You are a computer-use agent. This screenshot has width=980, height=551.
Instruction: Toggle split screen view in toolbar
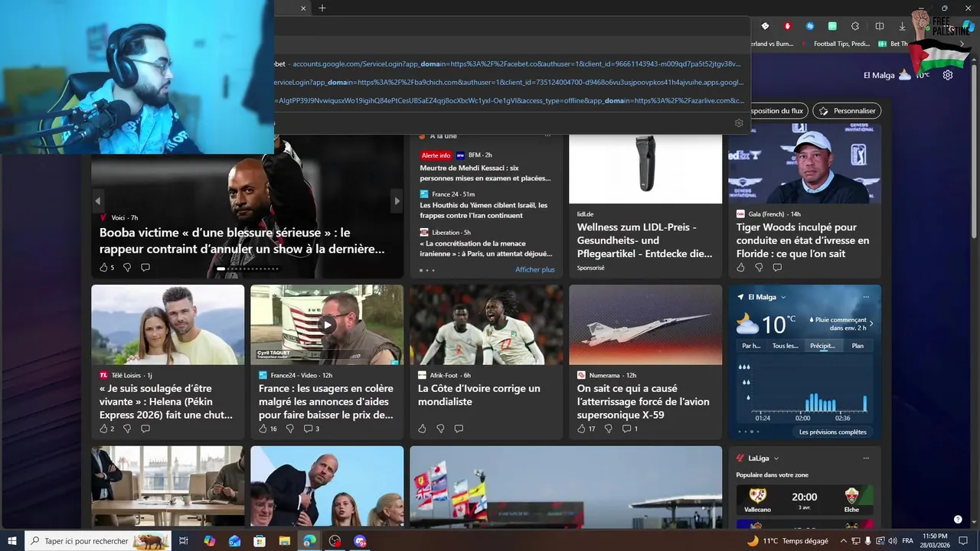click(x=880, y=26)
